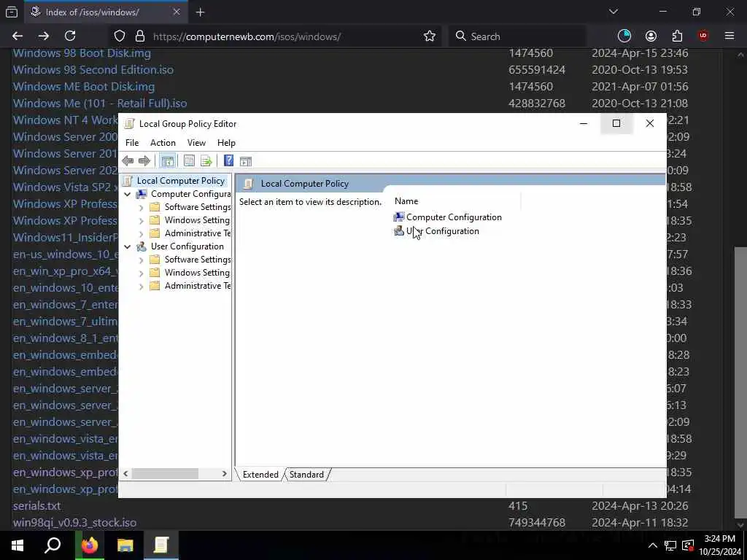Collapse the User Configuration tree node
This screenshot has width=747, height=560.
pos(127,246)
